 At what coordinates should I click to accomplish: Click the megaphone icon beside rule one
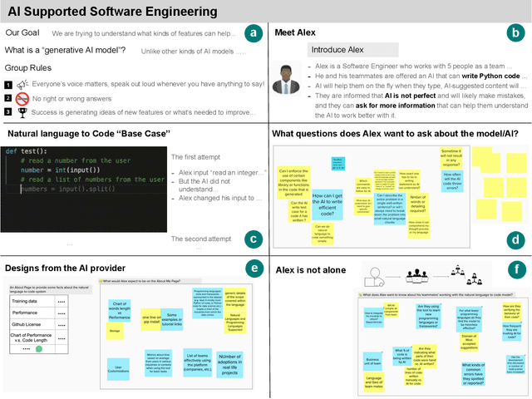tap(22, 84)
